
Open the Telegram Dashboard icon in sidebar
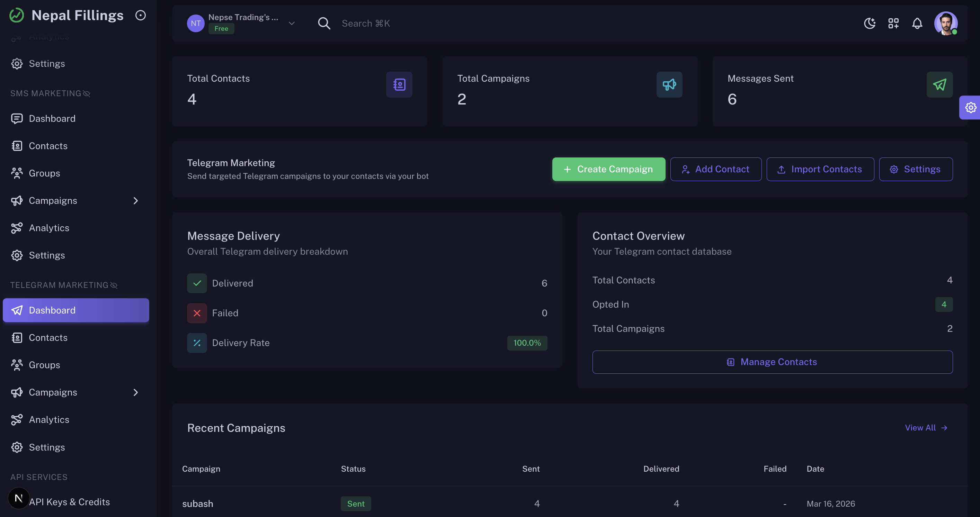click(x=17, y=310)
